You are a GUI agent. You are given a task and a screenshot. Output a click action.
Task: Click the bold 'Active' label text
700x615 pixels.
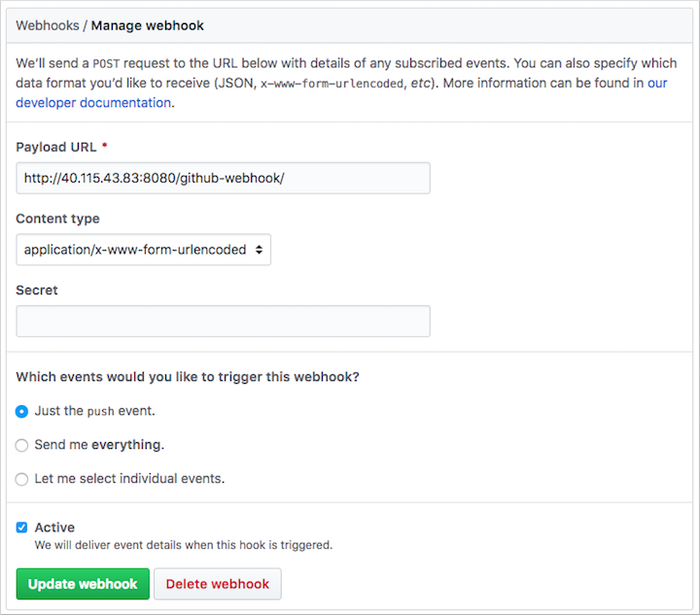(x=54, y=528)
